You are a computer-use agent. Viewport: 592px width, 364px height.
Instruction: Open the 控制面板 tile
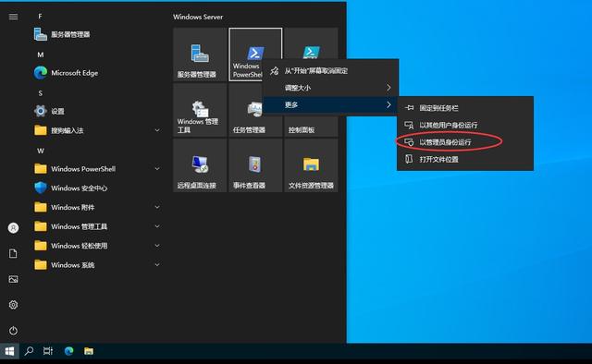[x=311, y=126]
